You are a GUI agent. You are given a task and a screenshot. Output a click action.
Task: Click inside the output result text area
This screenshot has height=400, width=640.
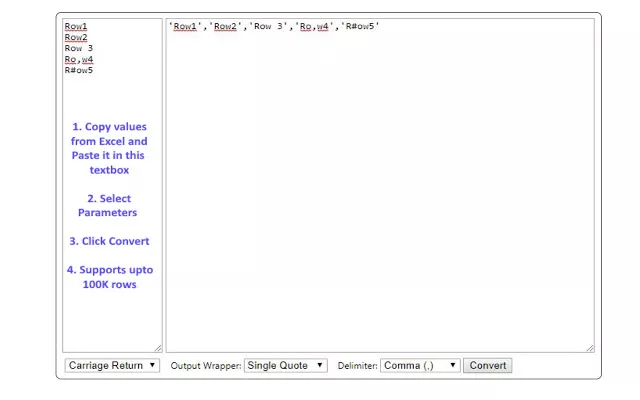380,185
